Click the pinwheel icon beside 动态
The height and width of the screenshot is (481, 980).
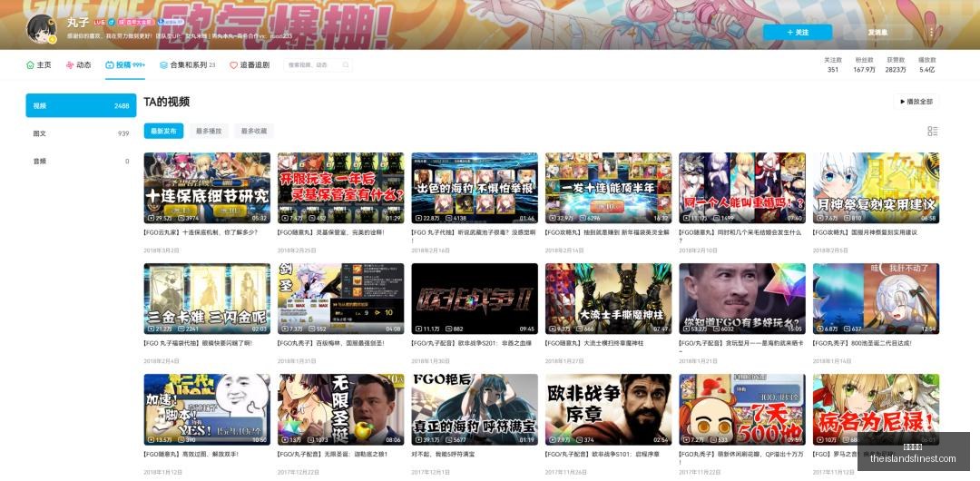[70, 65]
